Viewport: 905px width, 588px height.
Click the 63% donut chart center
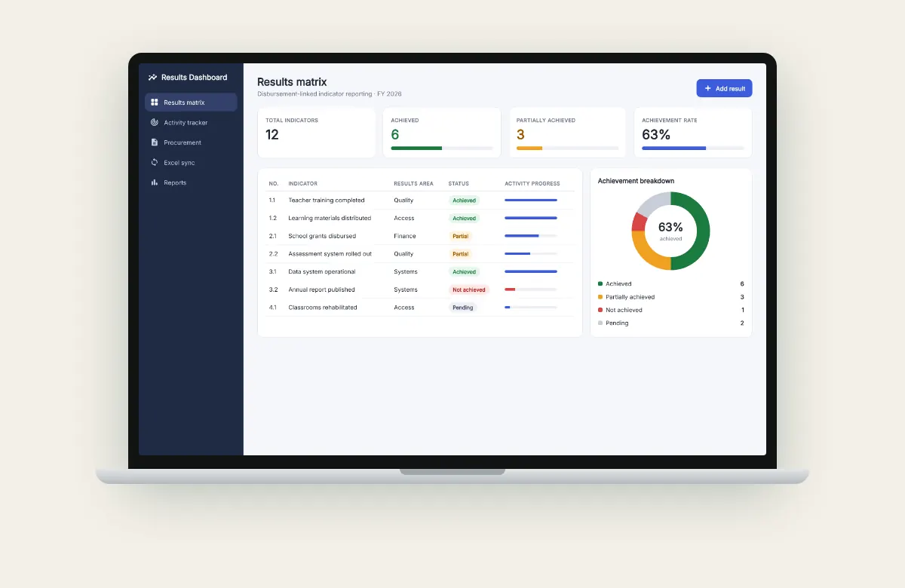[x=670, y=231]
